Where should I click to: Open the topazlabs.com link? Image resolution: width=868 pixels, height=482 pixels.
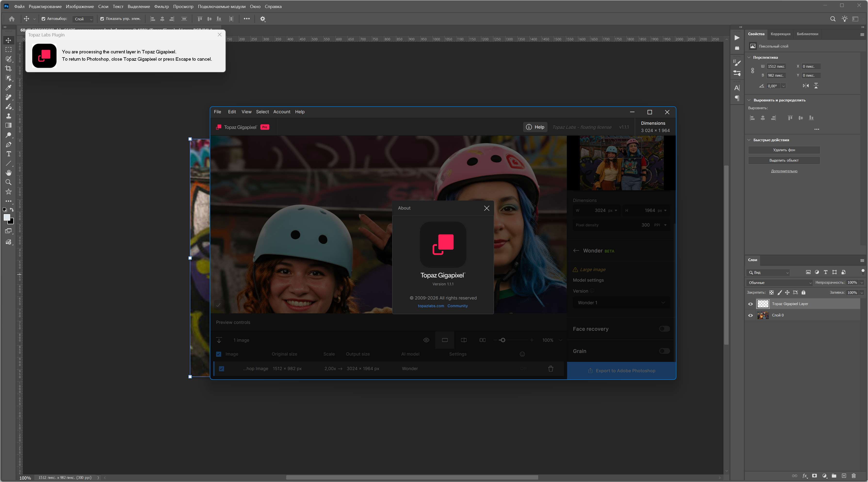pos(431,306)
